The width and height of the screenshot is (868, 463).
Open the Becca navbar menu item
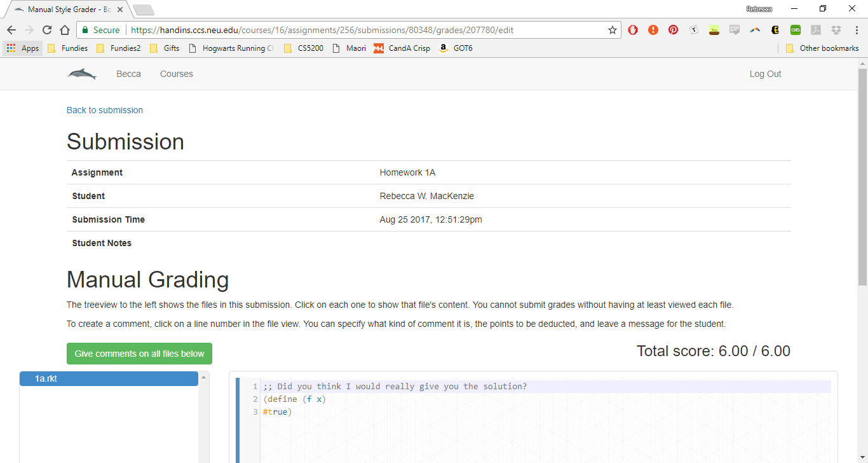(128, 74)
